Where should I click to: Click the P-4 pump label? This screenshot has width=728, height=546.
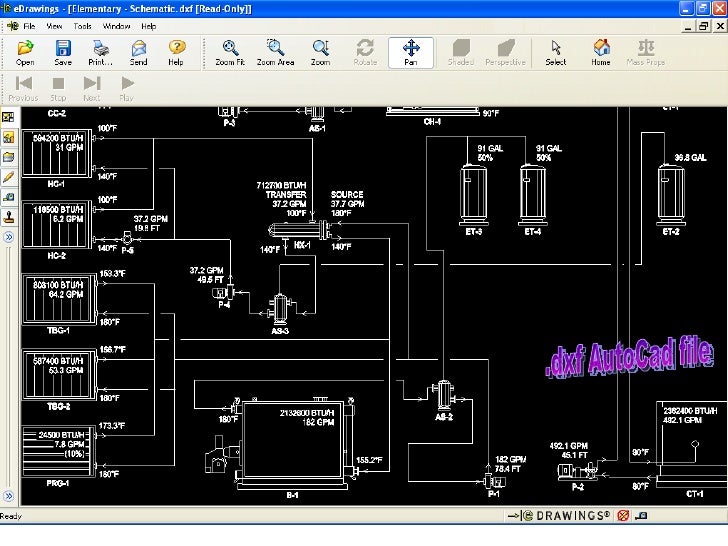click(x=224, y=305)
